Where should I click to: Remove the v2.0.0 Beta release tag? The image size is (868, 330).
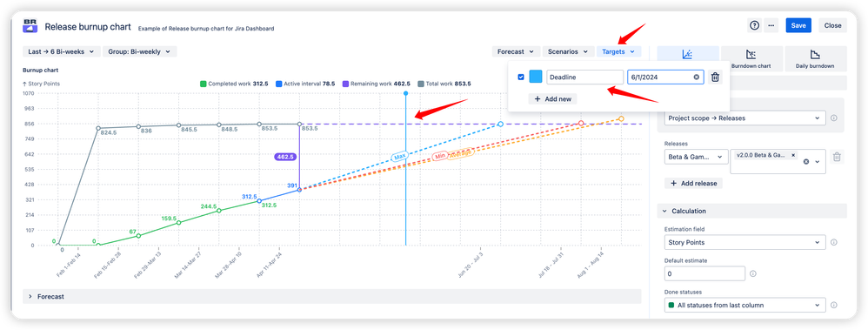pyautogui.click(x=793, y=155)
